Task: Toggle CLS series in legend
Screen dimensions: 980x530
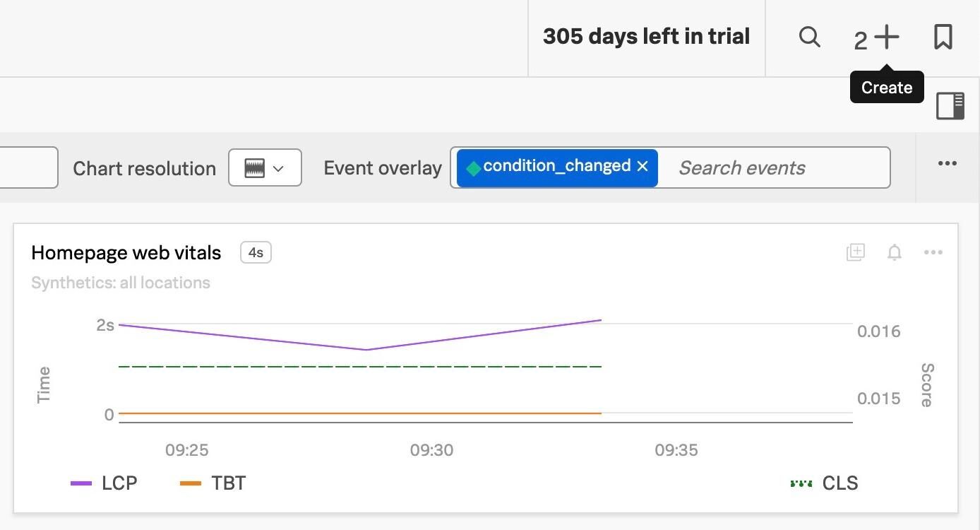Action: point(824,483)
